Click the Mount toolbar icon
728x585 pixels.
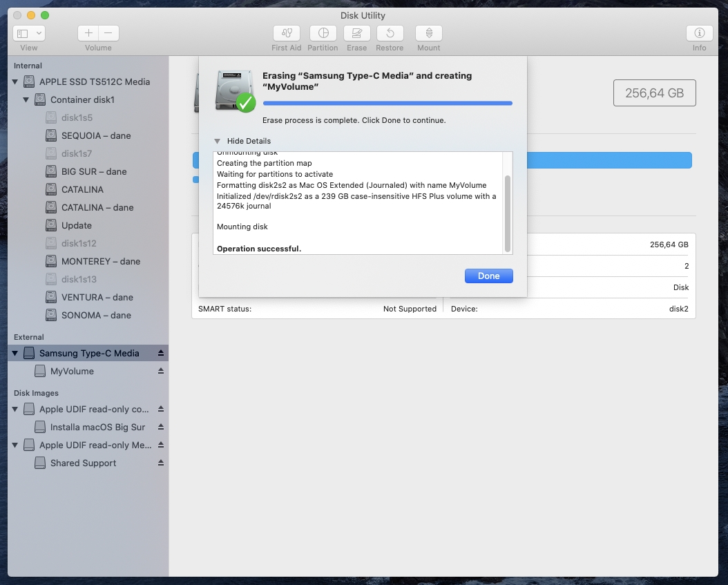[x=428, y=33]
